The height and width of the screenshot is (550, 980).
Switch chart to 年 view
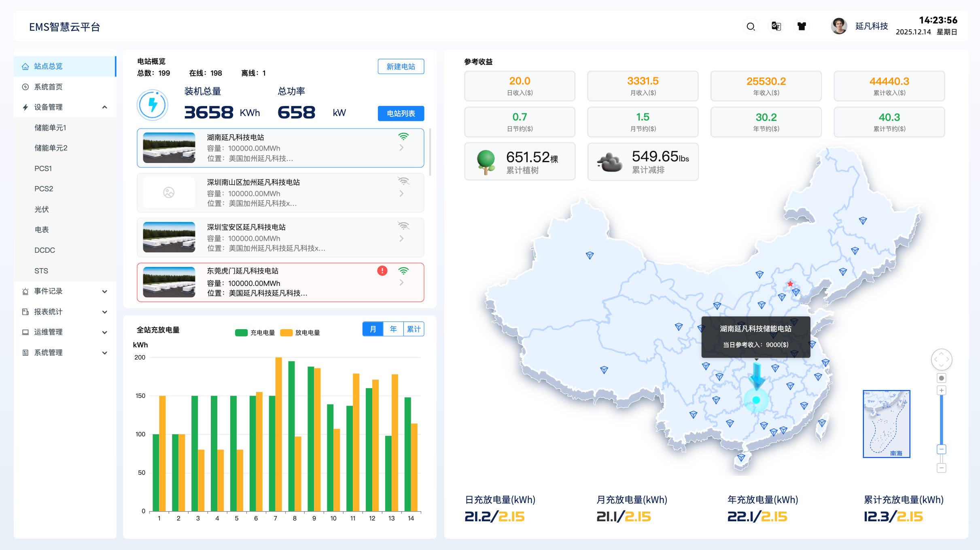pos(393,329)
